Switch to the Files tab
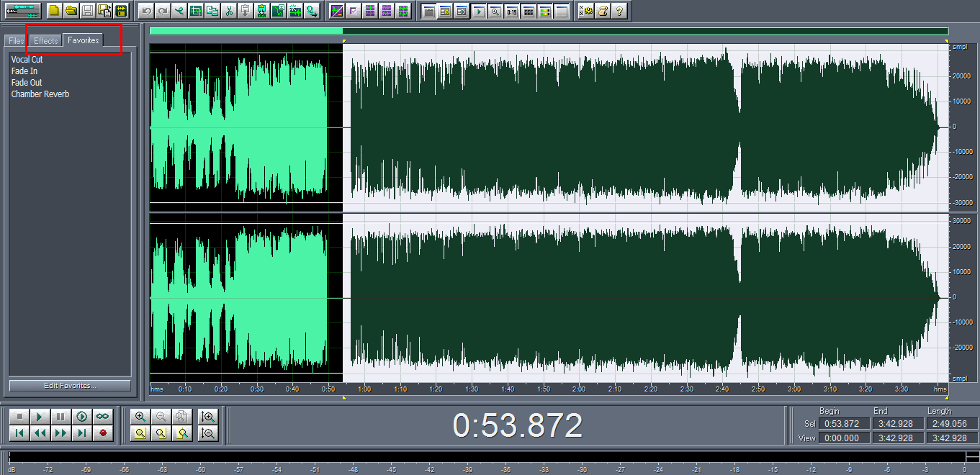 point(16,40)
